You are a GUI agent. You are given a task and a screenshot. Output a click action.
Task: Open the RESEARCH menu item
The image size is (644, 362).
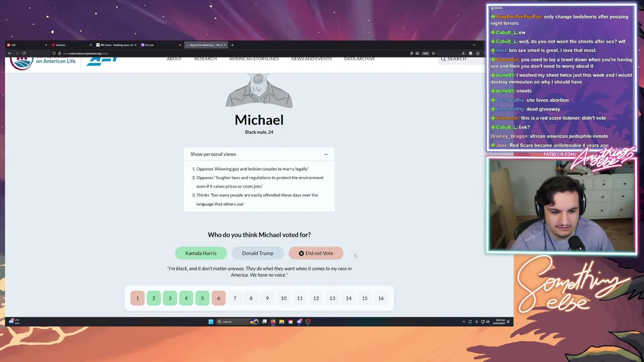[x=205, y=59]
